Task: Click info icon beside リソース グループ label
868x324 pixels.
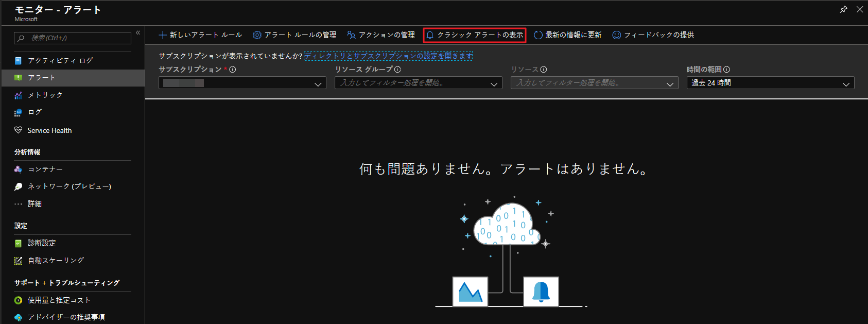Action: 397,70
